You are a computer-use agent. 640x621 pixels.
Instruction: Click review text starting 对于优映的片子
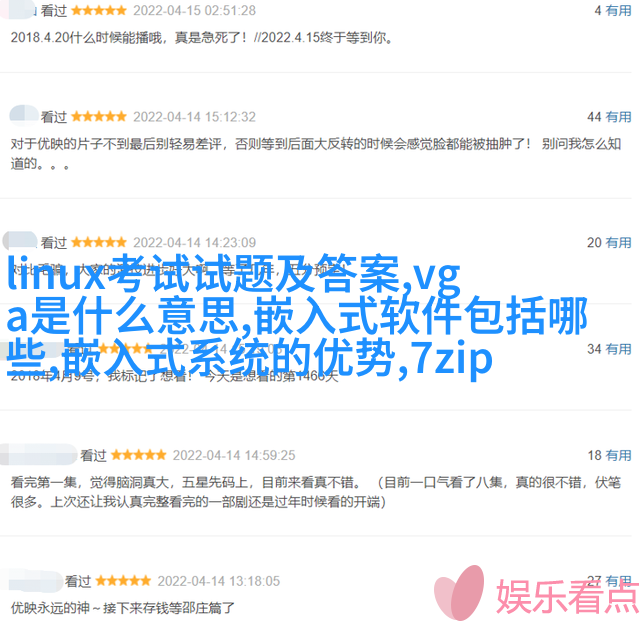tap(316, 154)
